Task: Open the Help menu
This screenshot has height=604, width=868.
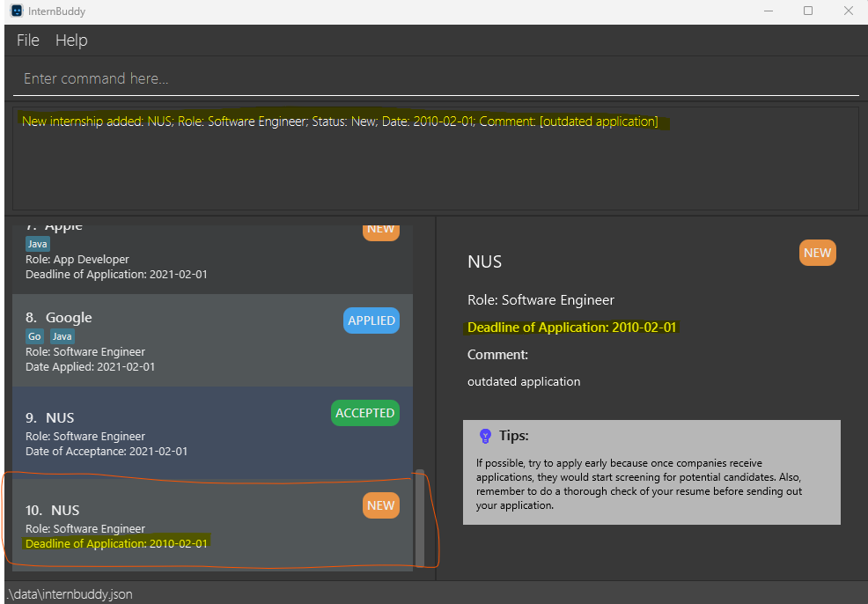Action: 71,41
